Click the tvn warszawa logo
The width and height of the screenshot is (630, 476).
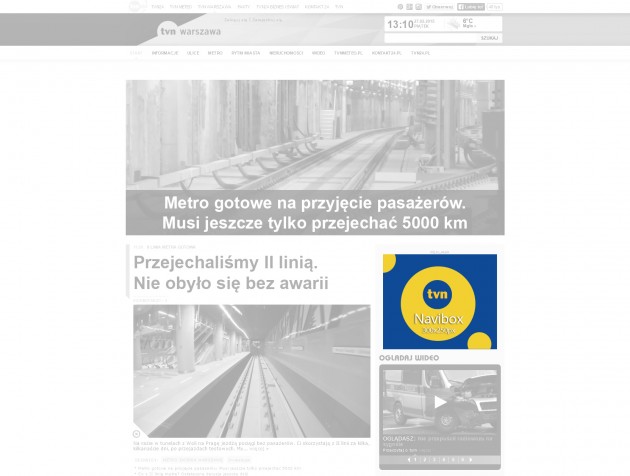(x=179, y=30)
